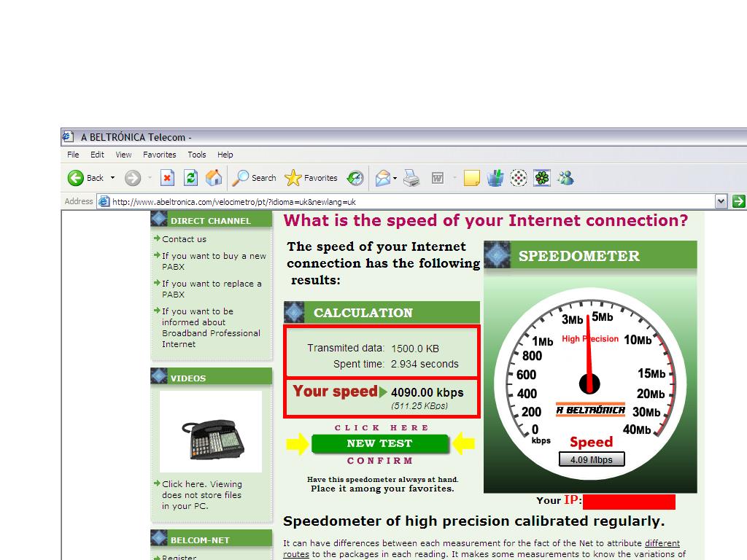Viewport: 747px width, 560px height.
Task: Click the dotted circle toolbar icon
Action: click(x=519, y=178)
